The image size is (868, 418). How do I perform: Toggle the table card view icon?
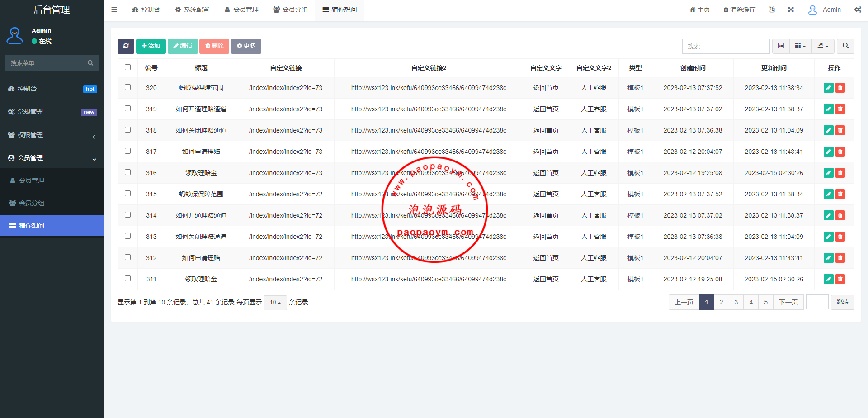pyautogui.click(x=781, y=46)
